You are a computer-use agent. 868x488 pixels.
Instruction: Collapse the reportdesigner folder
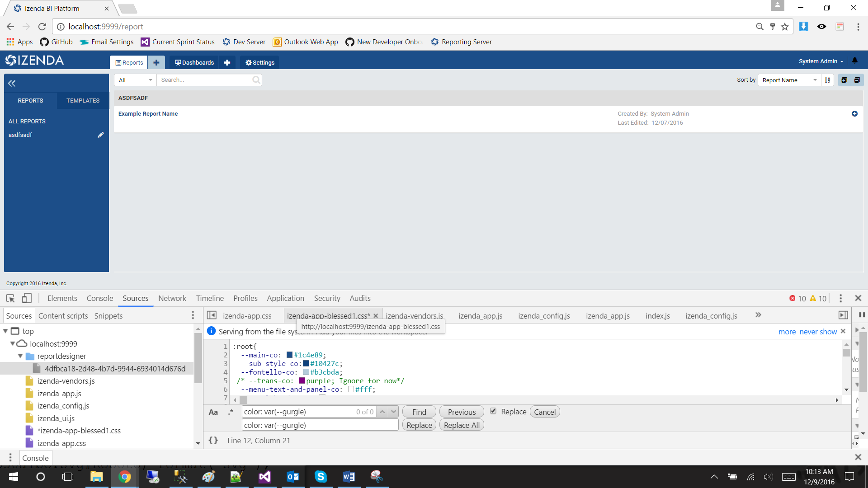click(20, 356)
